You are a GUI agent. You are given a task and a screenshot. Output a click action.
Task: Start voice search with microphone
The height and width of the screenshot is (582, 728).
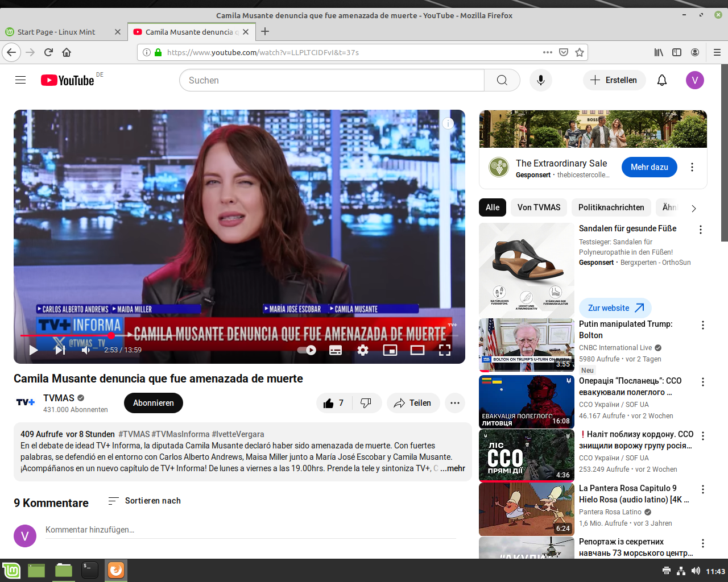[x=541, y=80]
